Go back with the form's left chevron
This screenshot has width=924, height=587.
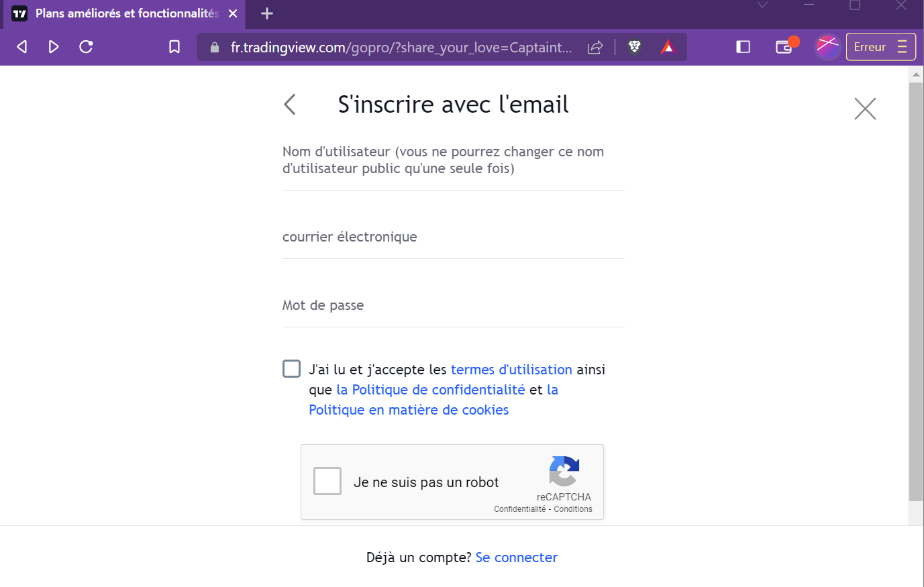[x=290, y=105]
